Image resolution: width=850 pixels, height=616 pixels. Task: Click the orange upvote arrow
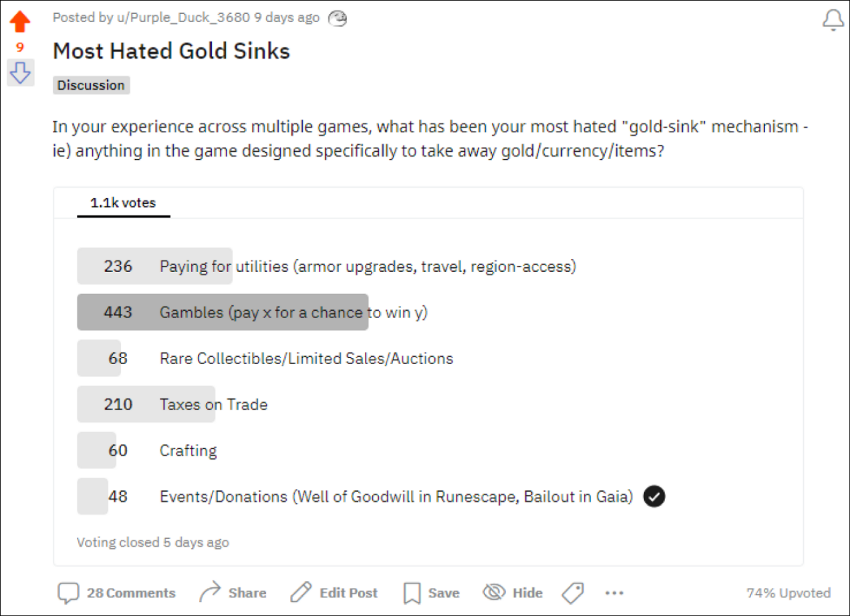[20, 22]
